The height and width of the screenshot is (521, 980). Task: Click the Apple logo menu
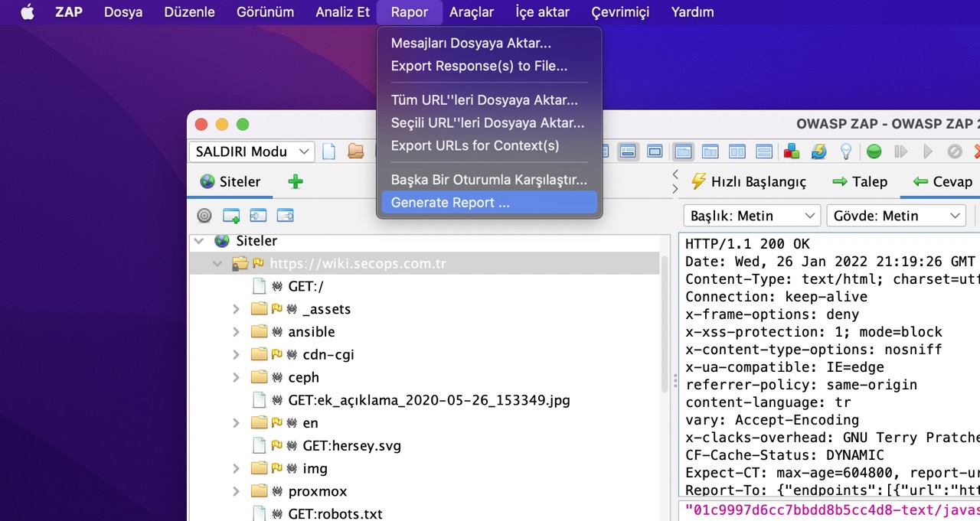(x=28, y=12)
